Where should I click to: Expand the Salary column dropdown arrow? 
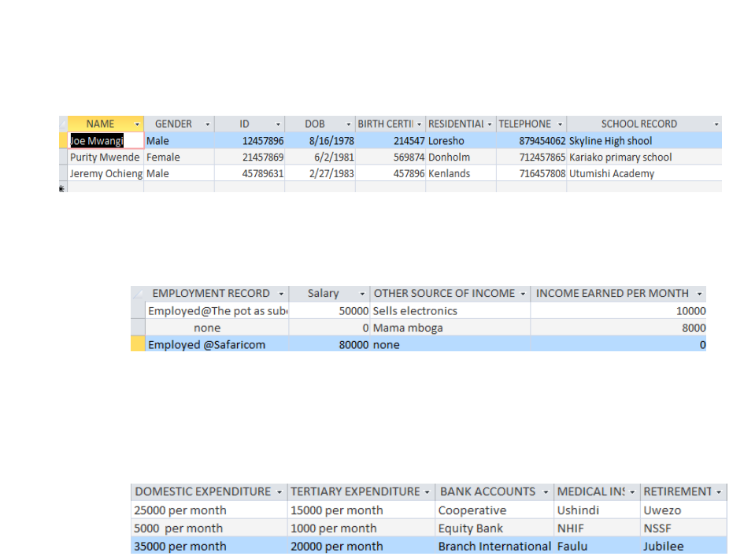pyautogui.click(x=362, y=294)
